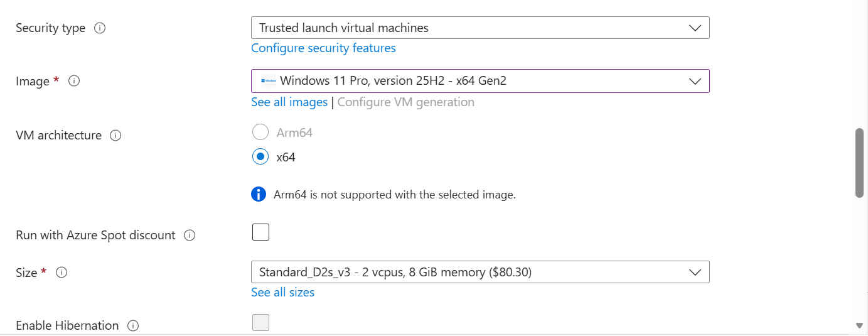Click info icon next to Enable Hibernation
The width and height of the screenshot is (868, 336).
point(132,326)
